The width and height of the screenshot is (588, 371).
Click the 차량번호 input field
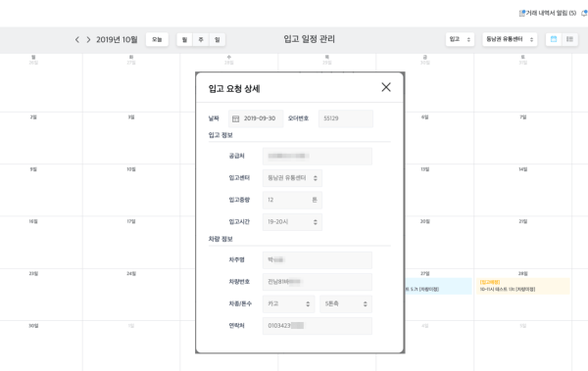click(x=318, y=282)
